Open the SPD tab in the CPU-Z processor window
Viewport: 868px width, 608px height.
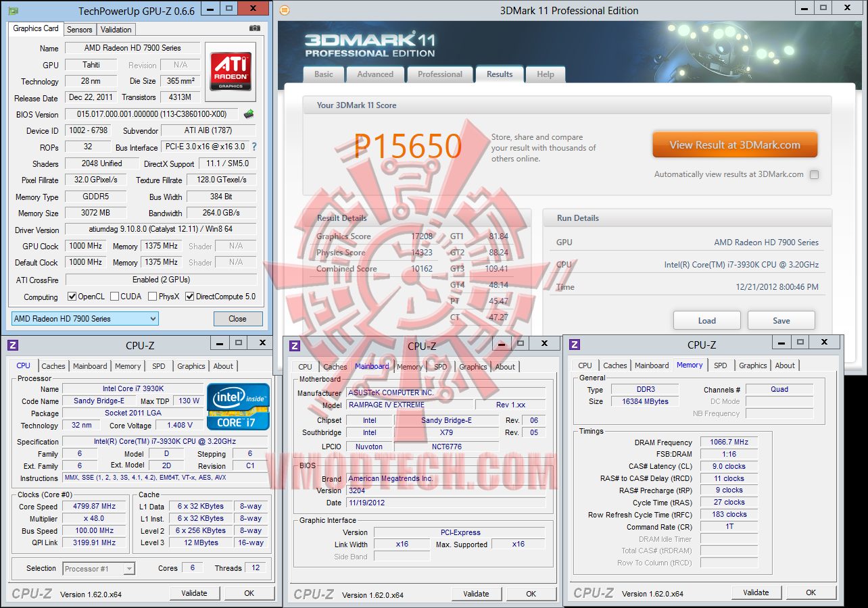(x=159, y=366)
